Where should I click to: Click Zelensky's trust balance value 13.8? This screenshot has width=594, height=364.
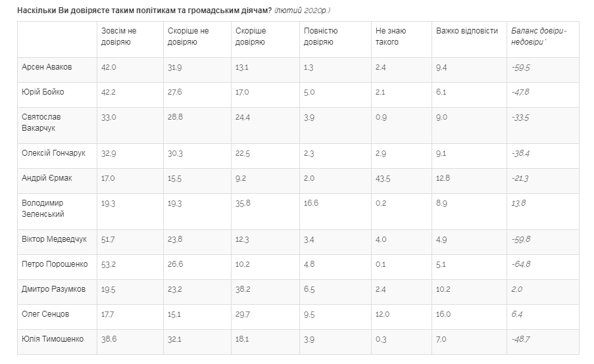coord(518,204)
